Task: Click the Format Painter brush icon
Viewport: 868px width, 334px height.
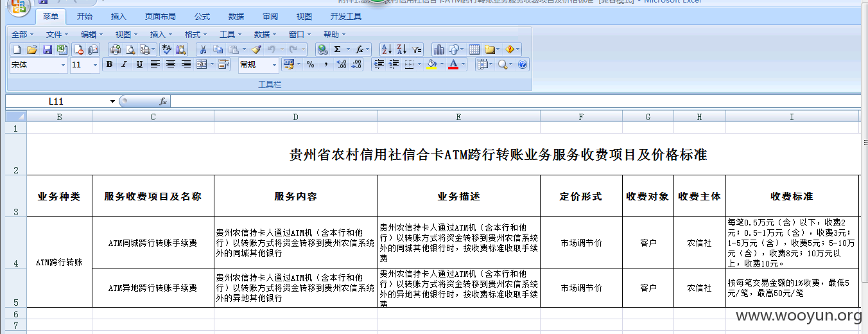Action: click(256, 49)
